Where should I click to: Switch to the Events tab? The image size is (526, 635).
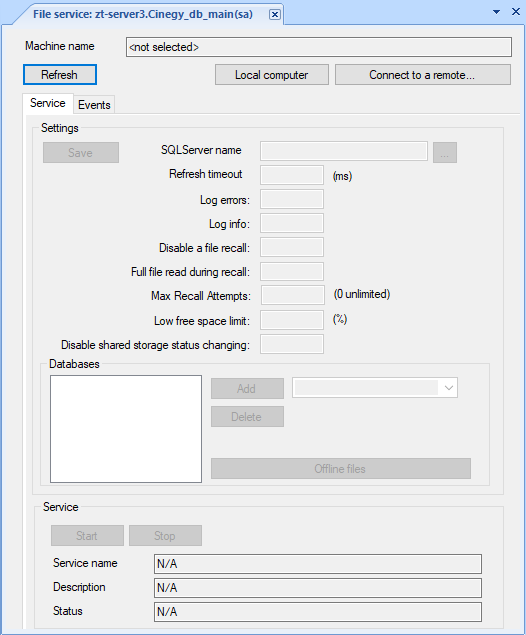point(94,105)
